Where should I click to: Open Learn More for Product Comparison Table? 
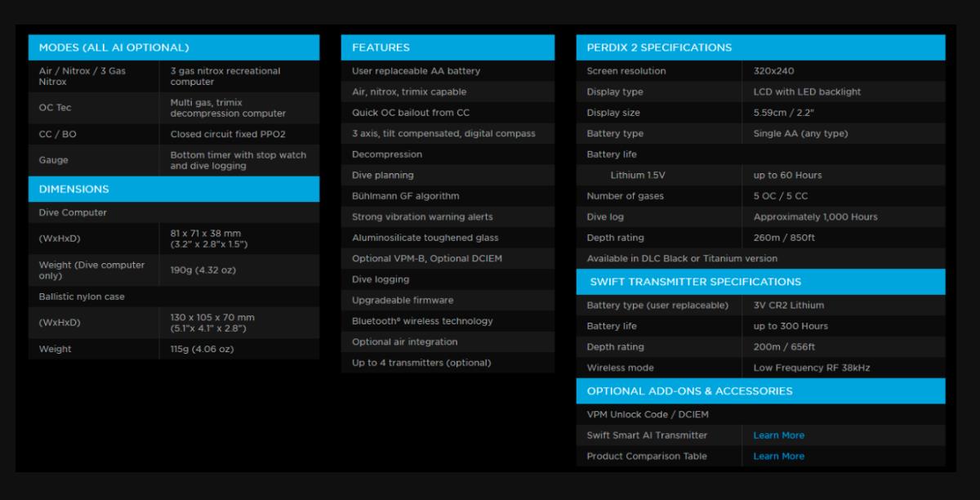(778, 456)
